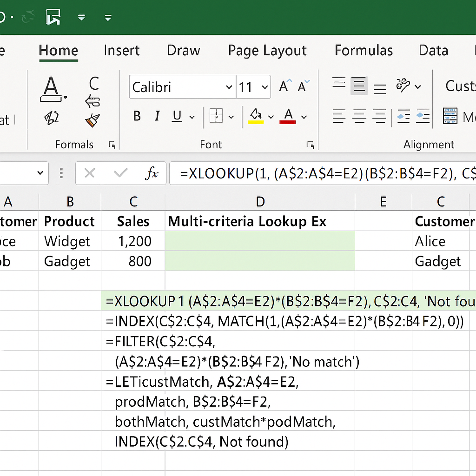Apply italic formatting
476x476 pixels.
tap(158, 116)
